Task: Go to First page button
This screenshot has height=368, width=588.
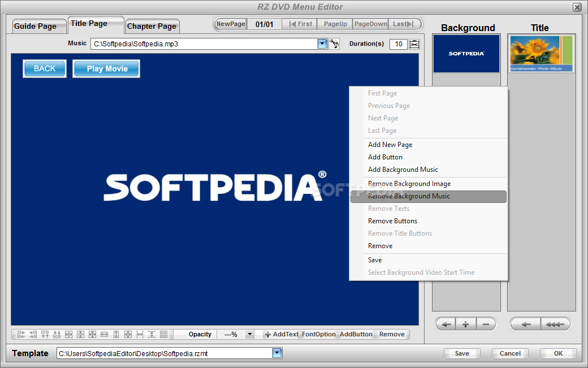Action: click(x=301, y=24)
